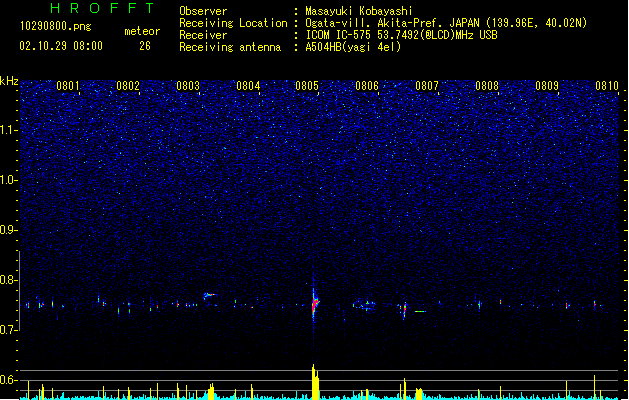This screenshot has width=629, height=400.
Task: Click the 0804 time marker
Action: point(248,86)
